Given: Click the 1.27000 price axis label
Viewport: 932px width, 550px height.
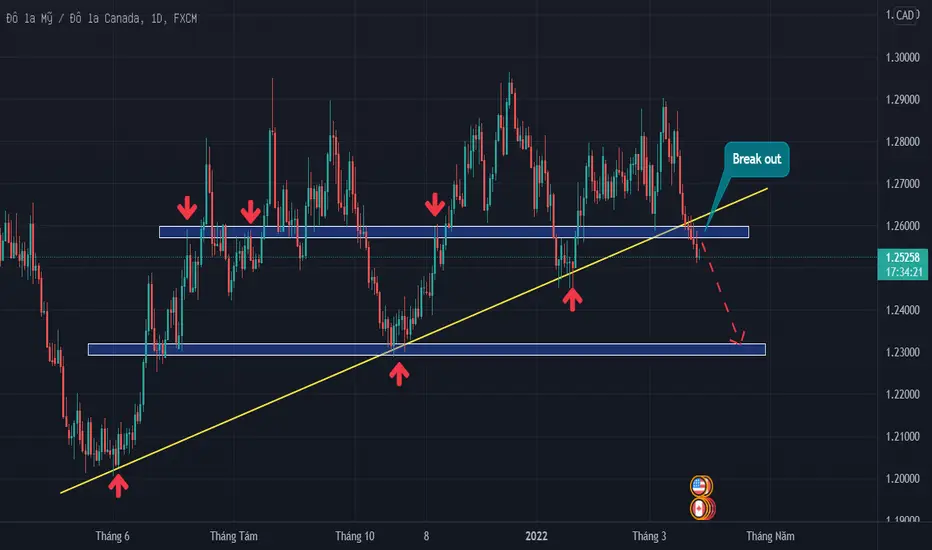Looking at the screenshot, I should 902,184.
